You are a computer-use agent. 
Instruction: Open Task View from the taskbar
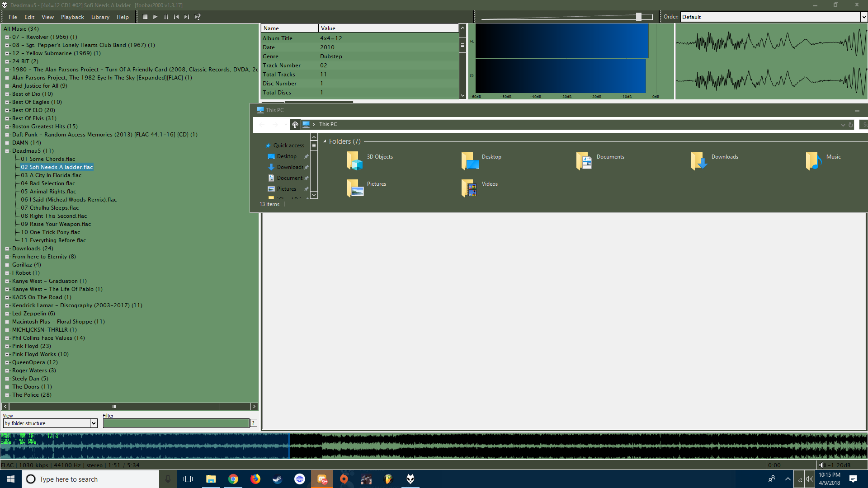click(188, 479)
